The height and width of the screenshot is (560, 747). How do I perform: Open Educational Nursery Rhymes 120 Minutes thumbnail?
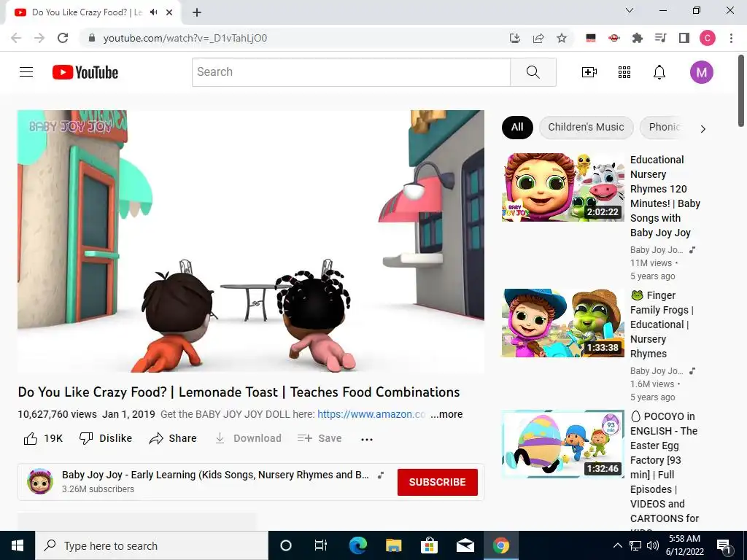(562, 187)
